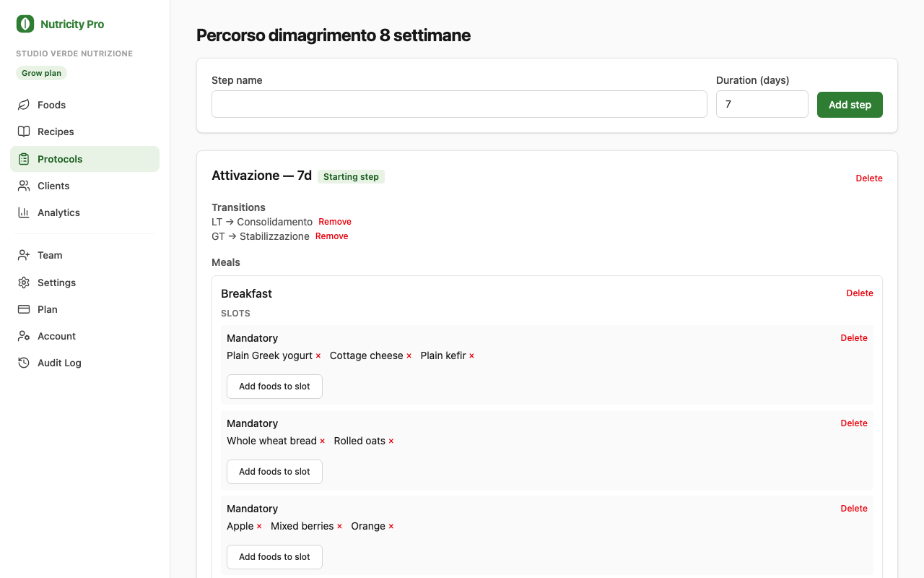Click the Grow plan badge

pyautogui.click(x=41, y=73)
